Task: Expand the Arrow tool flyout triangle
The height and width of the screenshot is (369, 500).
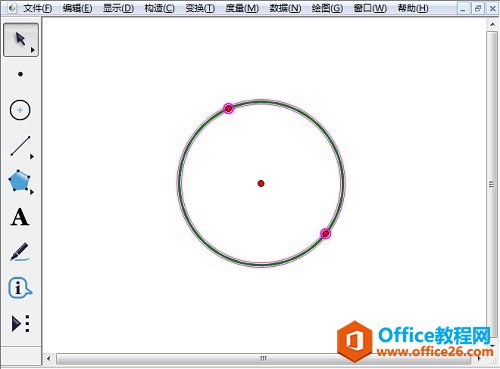Action: point(33,50)
